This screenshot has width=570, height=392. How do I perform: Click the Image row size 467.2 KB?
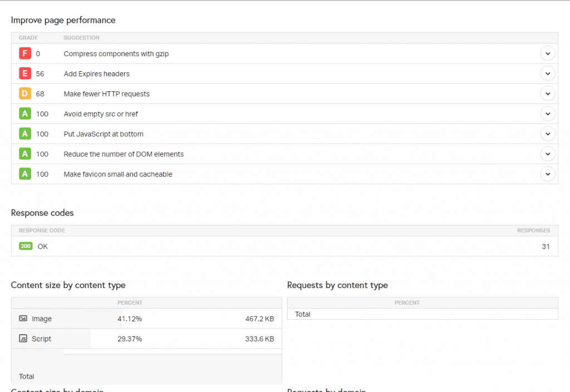pos(259,319)
